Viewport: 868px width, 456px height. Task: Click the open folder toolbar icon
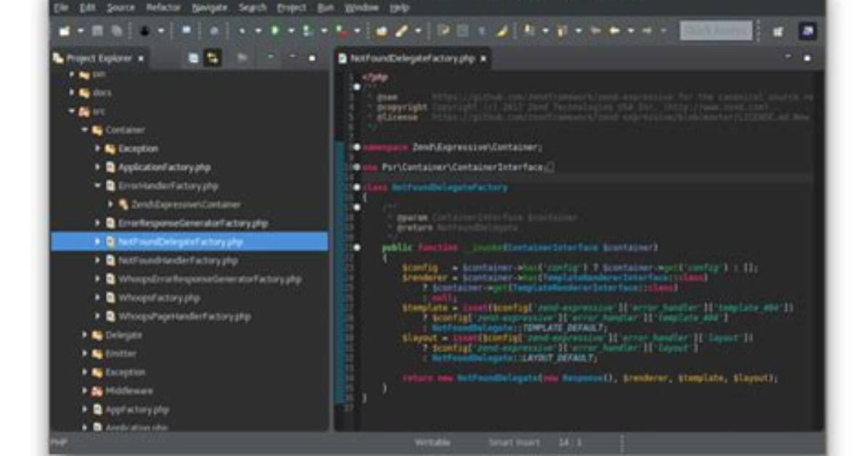pyautogui.click(x=382, y=31)
